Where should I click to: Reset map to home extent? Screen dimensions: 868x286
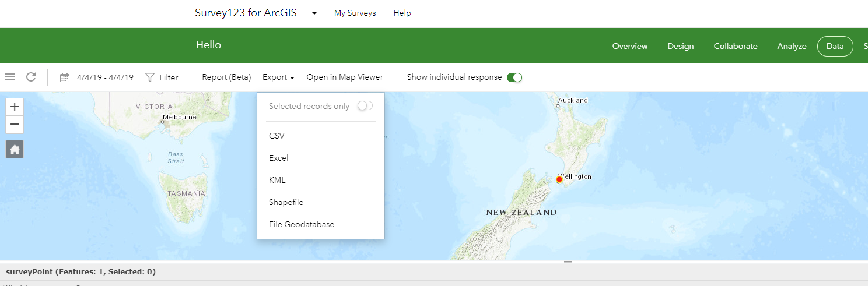click(15, 149)
